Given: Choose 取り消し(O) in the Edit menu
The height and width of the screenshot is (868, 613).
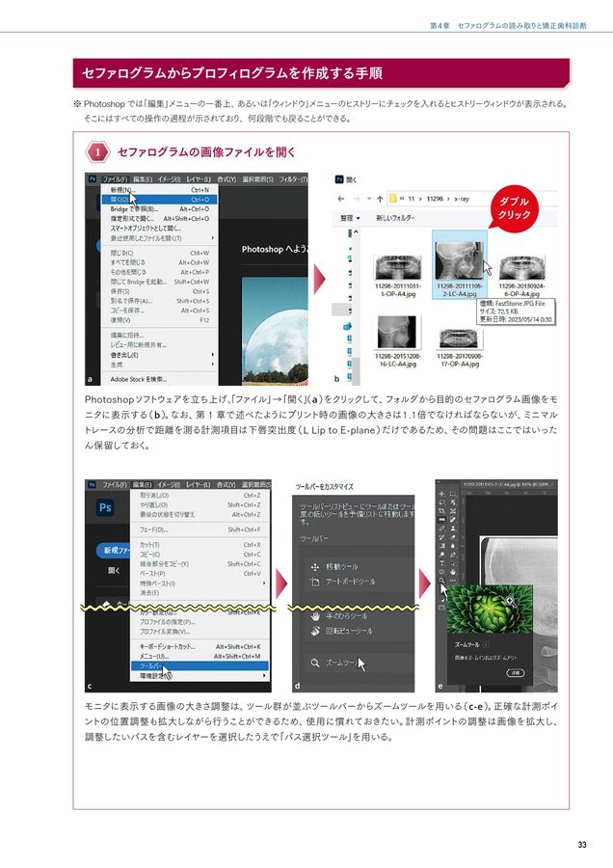Looking at the screenshot, I should point(200,496).
